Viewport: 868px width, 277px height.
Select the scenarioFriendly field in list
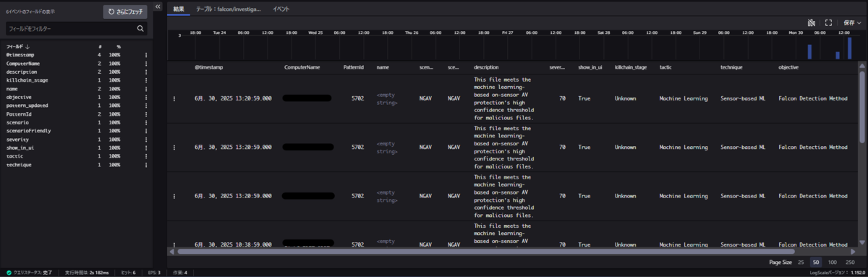click(x=28, y=131)
